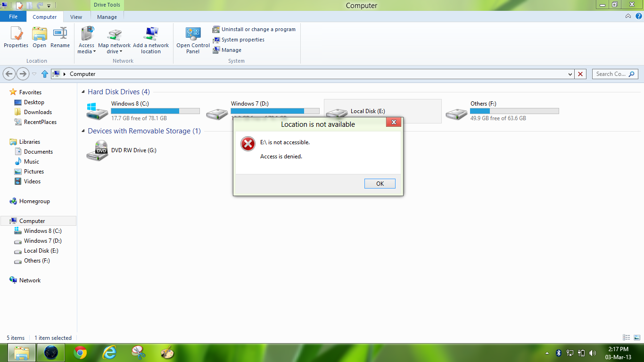The height and width of the screenshot is (362, 644).
Task: Click OK in the error dialog
Action: click(x=380, y=184)
